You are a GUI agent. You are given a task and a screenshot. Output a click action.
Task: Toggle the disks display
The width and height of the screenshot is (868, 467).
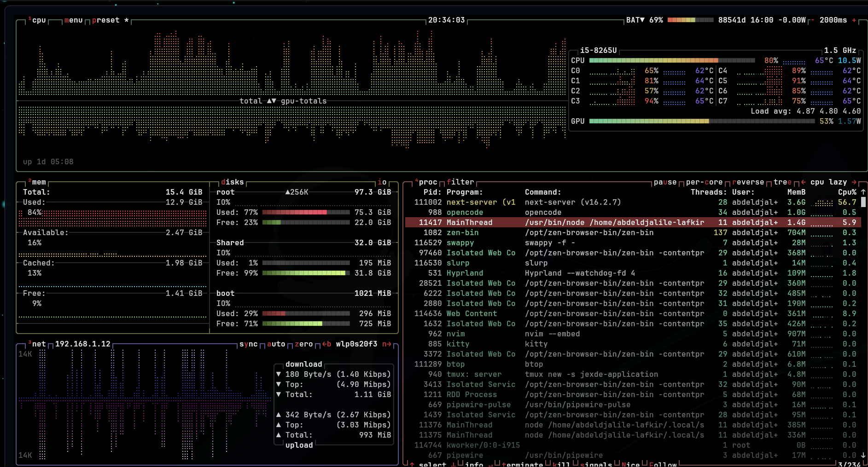(x=233, y=182)
